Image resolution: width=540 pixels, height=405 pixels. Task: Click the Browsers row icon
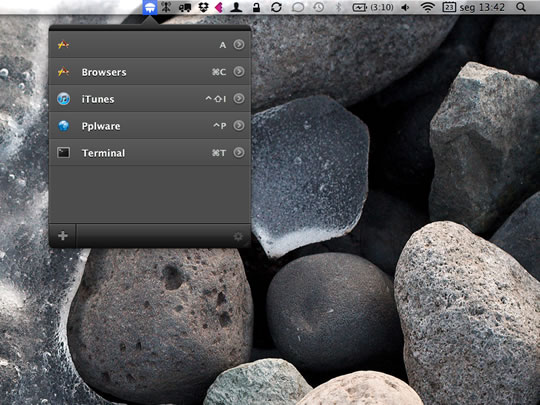(63, 72)
